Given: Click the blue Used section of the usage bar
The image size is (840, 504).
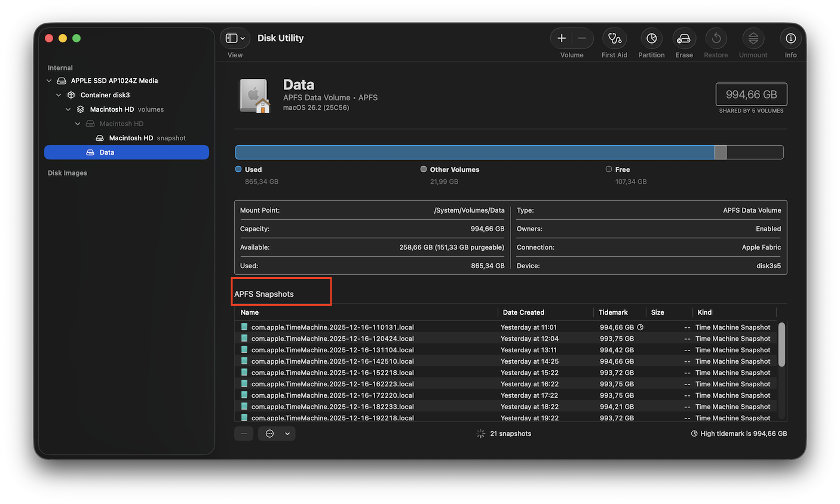Looking at the screenshot, I should [474, 152].
